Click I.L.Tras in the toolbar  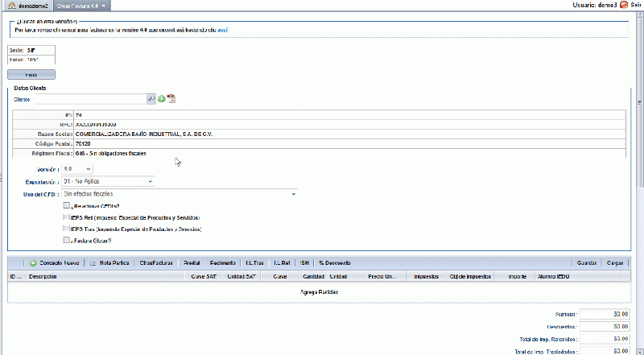(254, 263)
